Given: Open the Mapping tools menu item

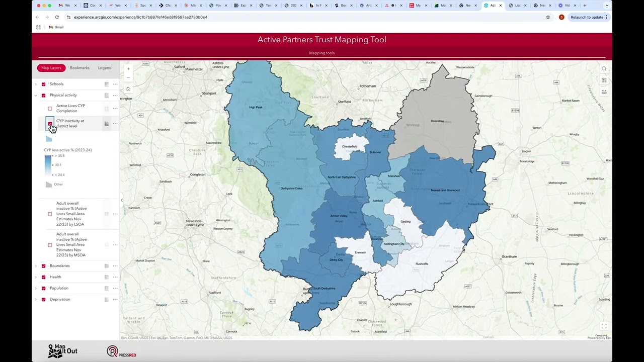Looking at the screenshot, I should [x=322, y=53].
